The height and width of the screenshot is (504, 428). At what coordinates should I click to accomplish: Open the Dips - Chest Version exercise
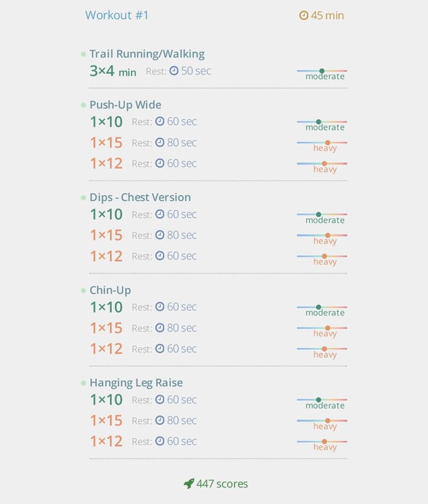(x=140, y=198)
